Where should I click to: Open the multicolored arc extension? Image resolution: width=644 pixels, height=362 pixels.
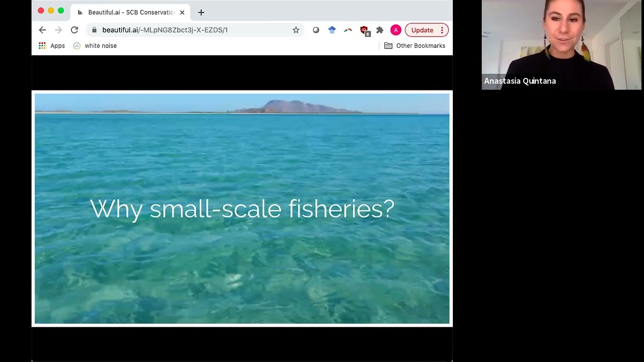pos(348,30)
